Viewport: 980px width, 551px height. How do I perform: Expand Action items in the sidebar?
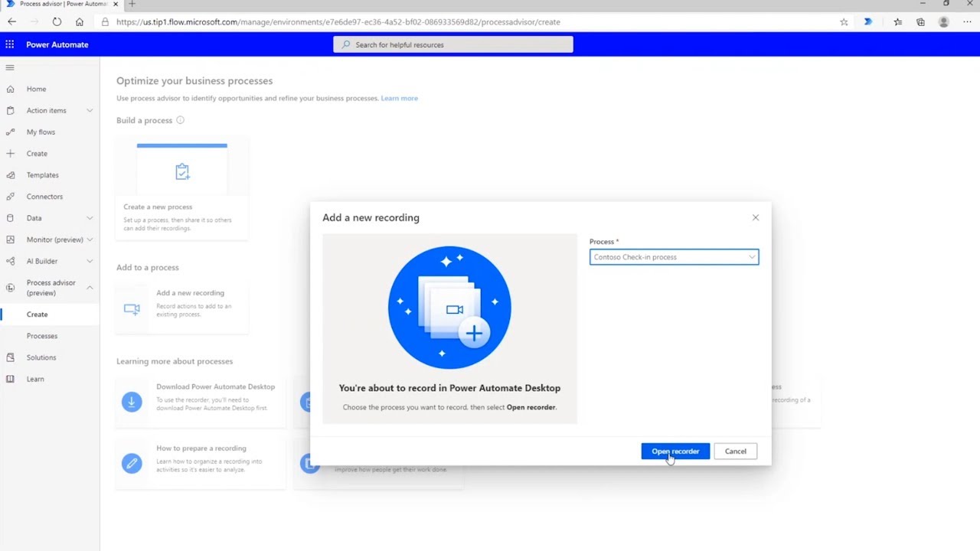[x=90, y=110]
